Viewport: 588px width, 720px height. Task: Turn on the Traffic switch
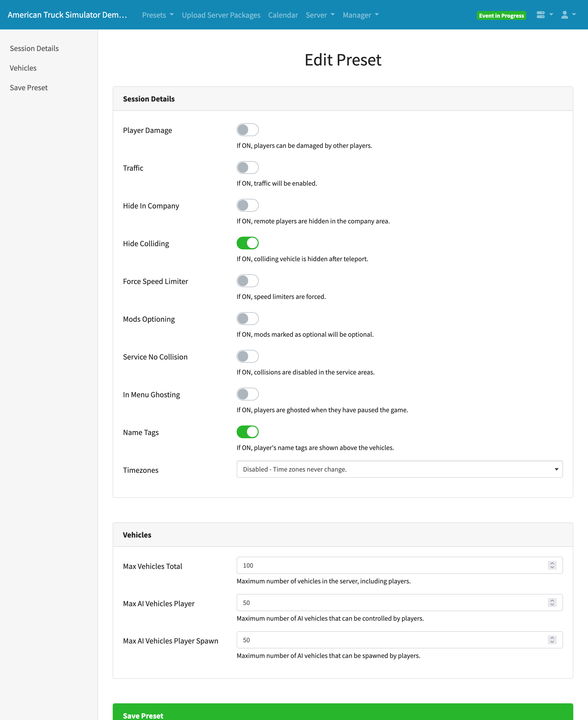247,167
